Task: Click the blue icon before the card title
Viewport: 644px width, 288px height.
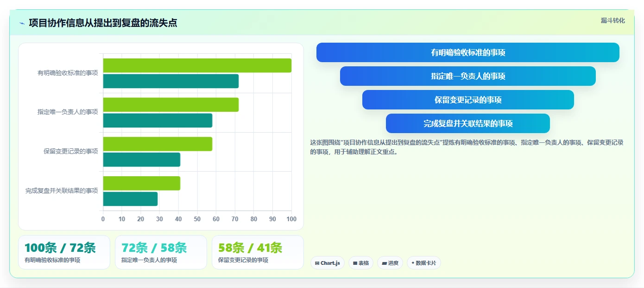Action: coord(22,23)
